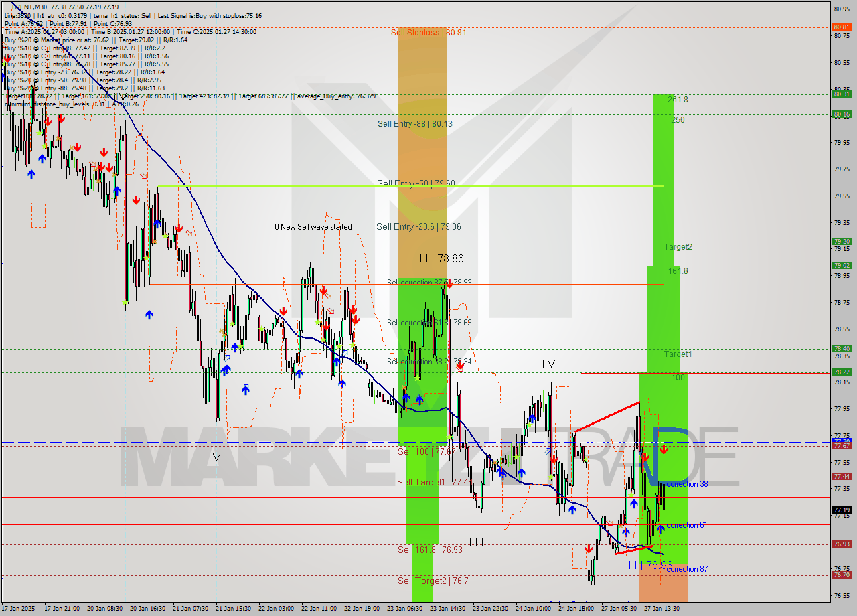Click the 'Sell correction 87.5 | 78.93' label
Image resolution: width=857 pixels, height=616 pixels.
tap(429, 282)
